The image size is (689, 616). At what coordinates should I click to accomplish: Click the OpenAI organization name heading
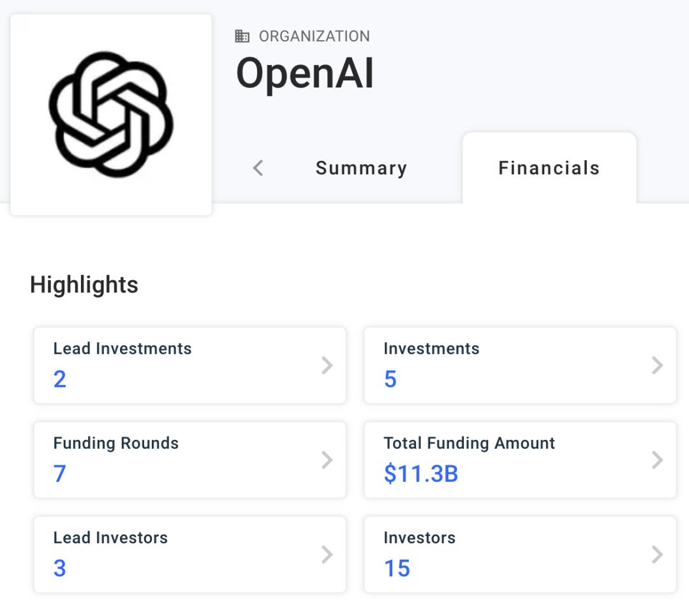tap(305, 73)
